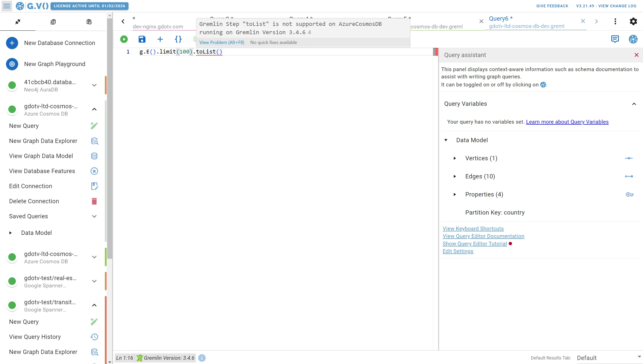Open View Keyboard Shortcuts link
This screenshot has height=364, width=643.
point(473,229)
